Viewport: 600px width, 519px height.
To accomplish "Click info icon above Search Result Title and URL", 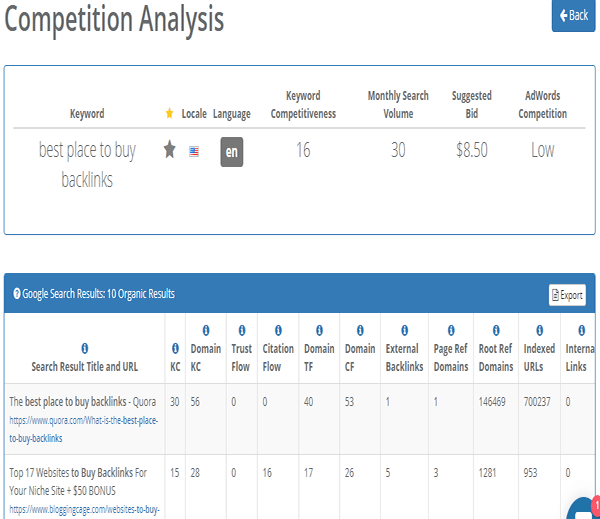I will (x=85, y=348).
